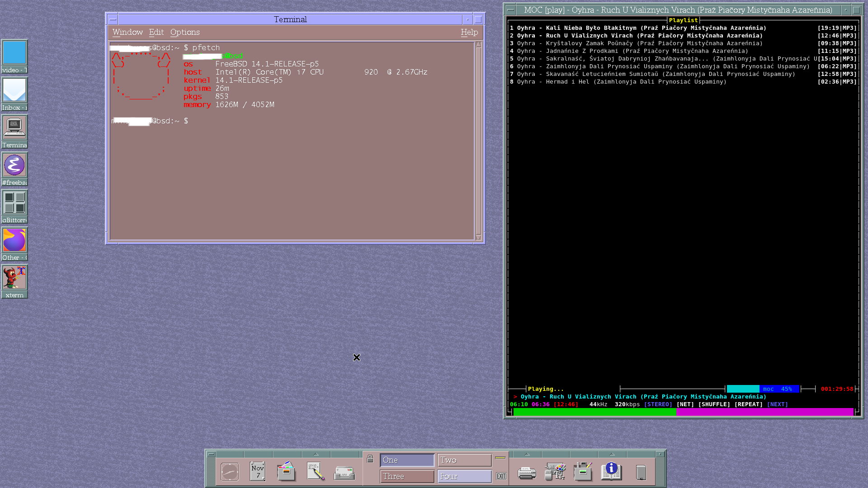Expand the subpanel arrow above Text Editor
The height and width of the screenshot is (488, 868).
[316, 454]
